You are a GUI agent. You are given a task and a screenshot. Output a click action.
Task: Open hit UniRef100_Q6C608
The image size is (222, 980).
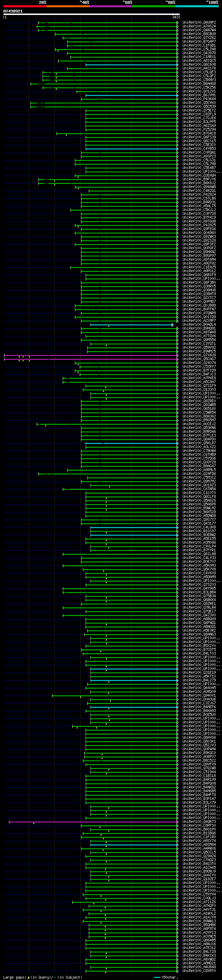(x=199, y=65)
